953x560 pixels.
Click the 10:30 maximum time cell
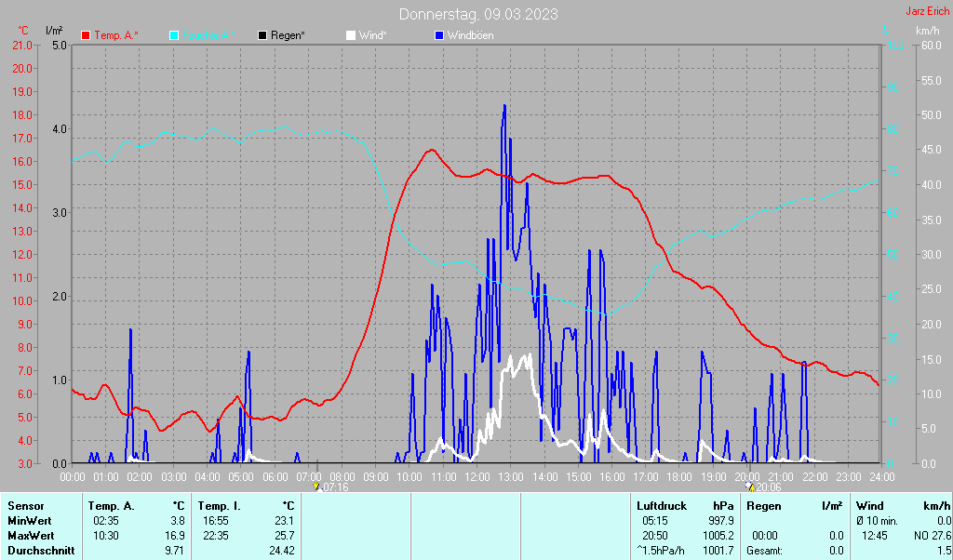pyautogui.click(x=106, y=537)
